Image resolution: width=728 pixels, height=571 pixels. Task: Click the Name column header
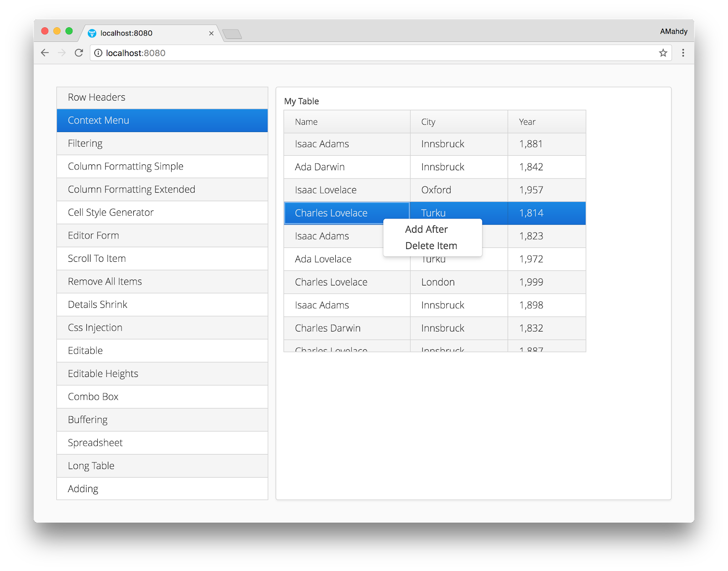[x=306, y=122]
